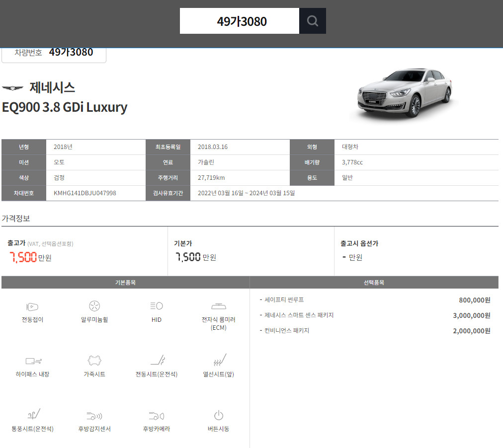Screen dimensions: 503x448
Task: Click the 후방감지센서 rear sensor icon
Action: [x=94, y=416]
